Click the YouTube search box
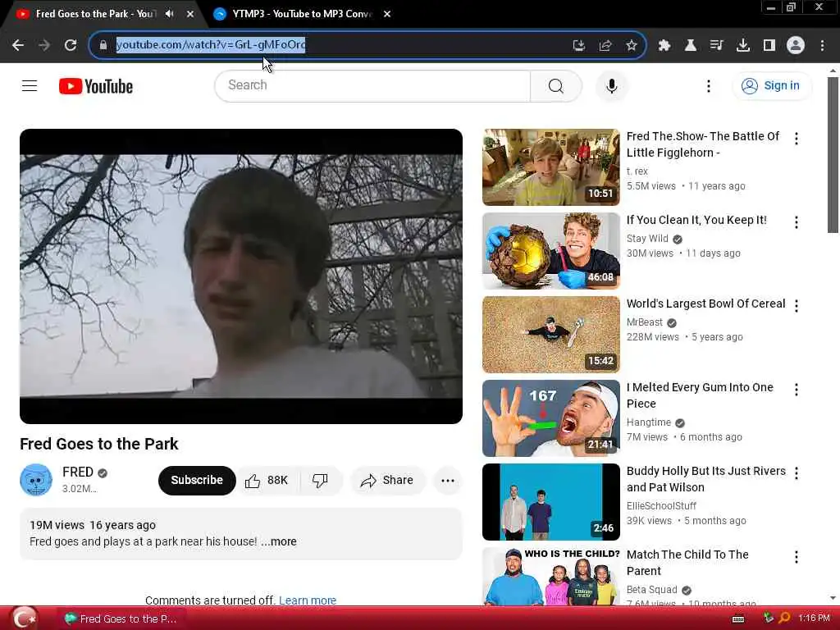The width and height of the screenshot is (840, 630). (x=372, y=85)
